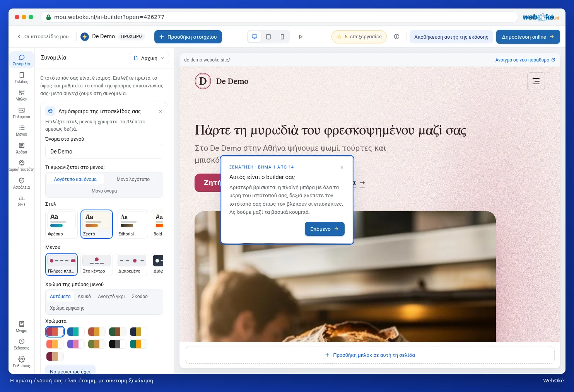574x392 pixels.
Task: Click Προσθήκη μπλοκ σε αυτή τη σελίδα
Action: click(x=370, y=355)
